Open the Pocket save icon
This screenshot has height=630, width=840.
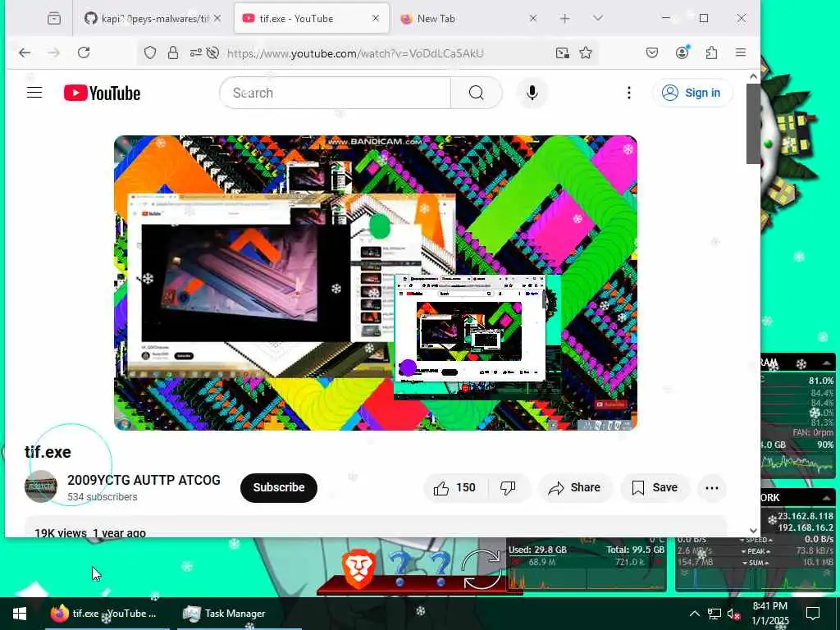652,52
